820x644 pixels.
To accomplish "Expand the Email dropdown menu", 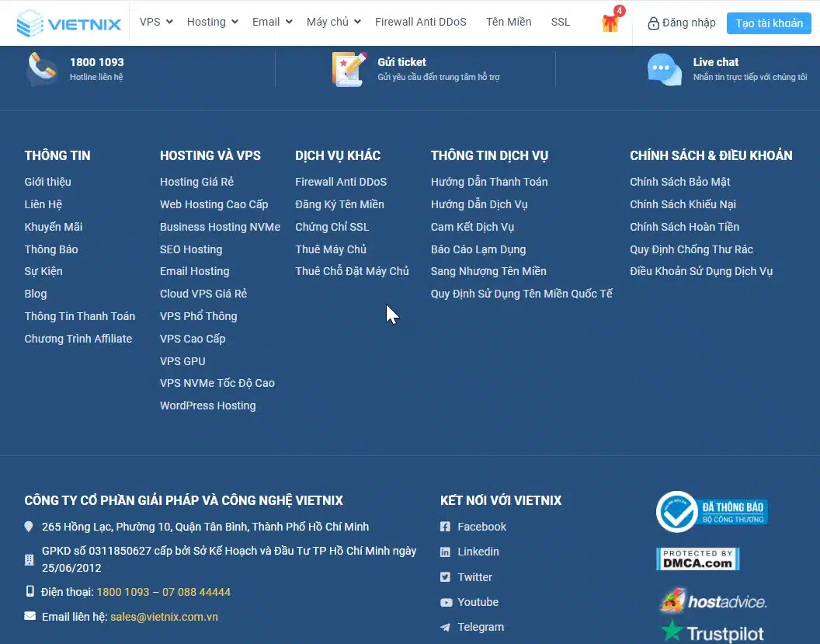I will [x=272, y=22].
